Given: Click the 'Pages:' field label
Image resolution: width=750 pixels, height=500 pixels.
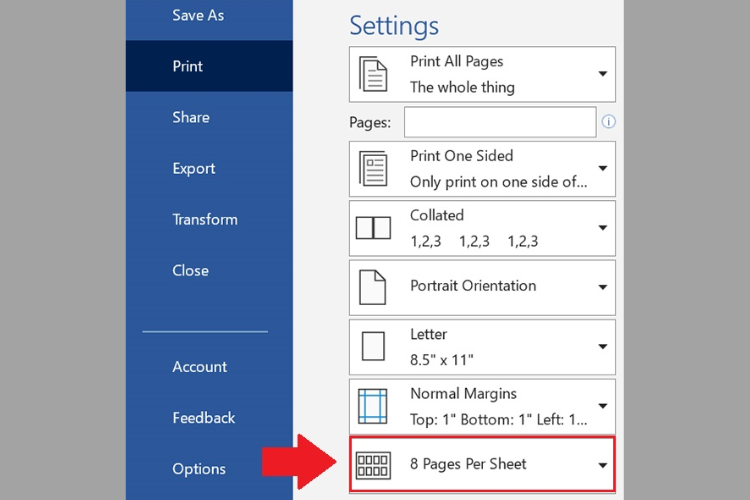Looking at the screenshot, I should 370,122.
